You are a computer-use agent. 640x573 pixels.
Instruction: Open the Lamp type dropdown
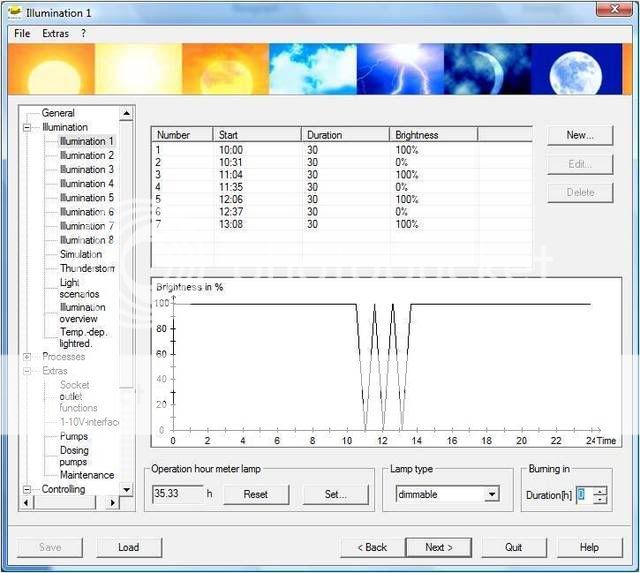[x=491, y=494]
